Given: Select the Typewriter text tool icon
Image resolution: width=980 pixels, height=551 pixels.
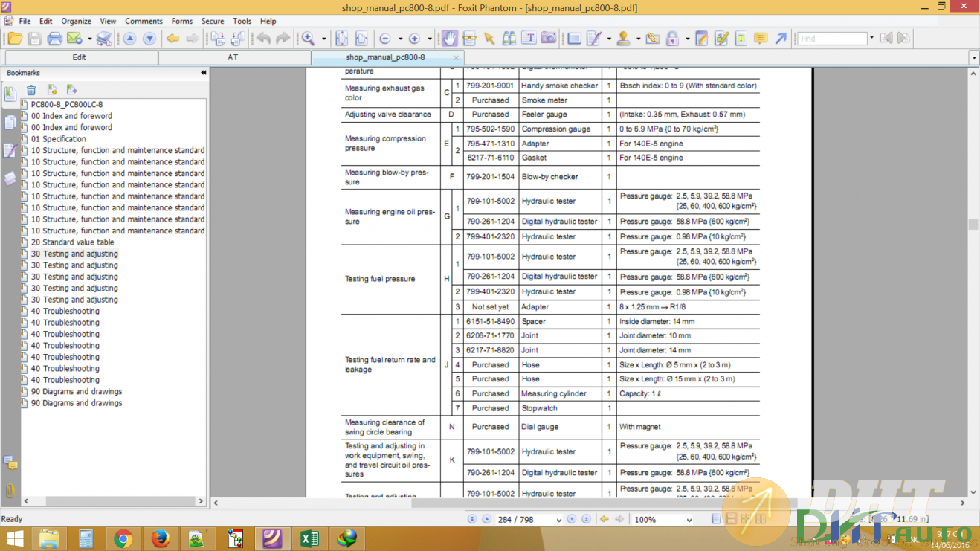Looking at the screenshot, I should [529, 39].
